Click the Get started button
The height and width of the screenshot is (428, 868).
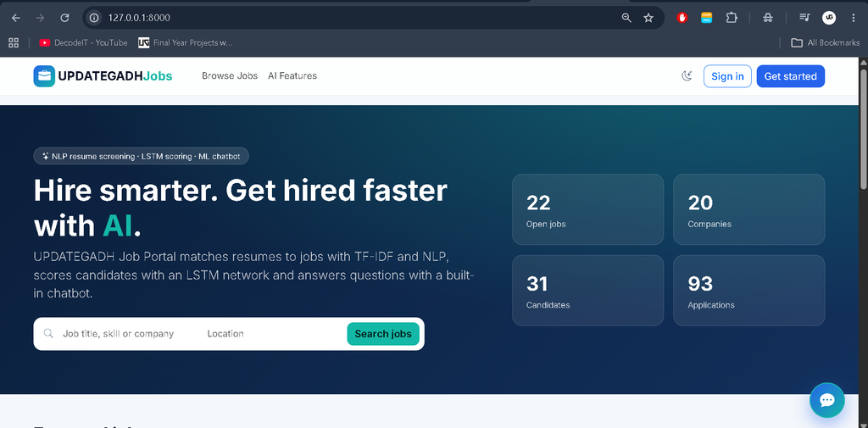pos(791,76)
